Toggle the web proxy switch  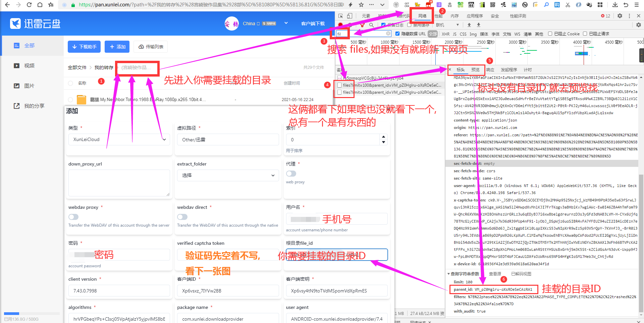tap(291, 174)
